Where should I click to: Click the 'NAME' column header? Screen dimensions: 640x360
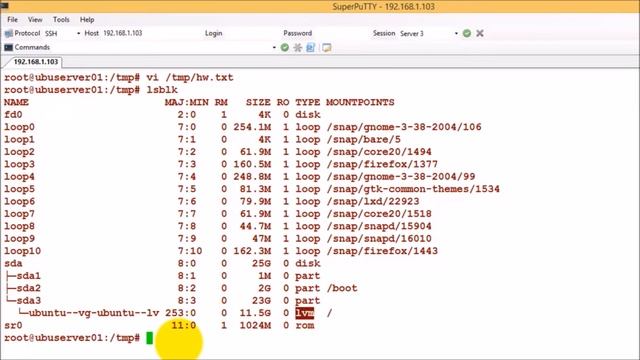[x=16, y=102]
